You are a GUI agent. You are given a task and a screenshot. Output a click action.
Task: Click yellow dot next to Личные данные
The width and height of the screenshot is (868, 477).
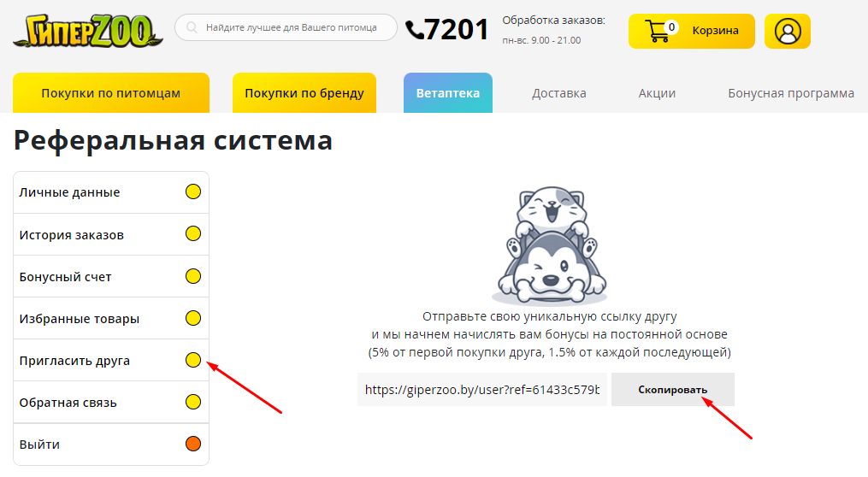193,192
